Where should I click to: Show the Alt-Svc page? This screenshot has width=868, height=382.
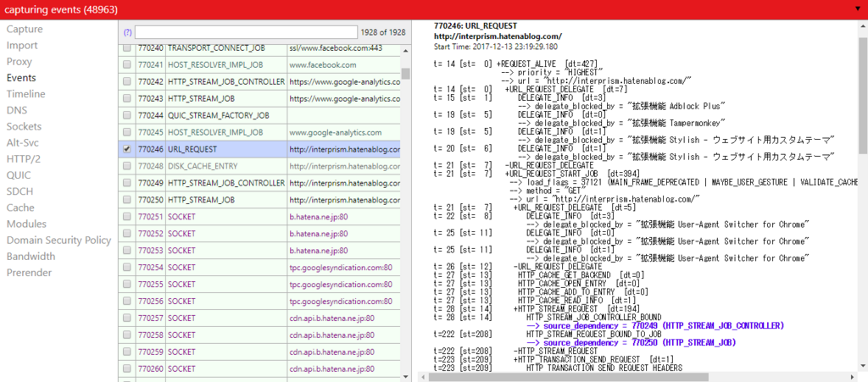coord(23,142)
